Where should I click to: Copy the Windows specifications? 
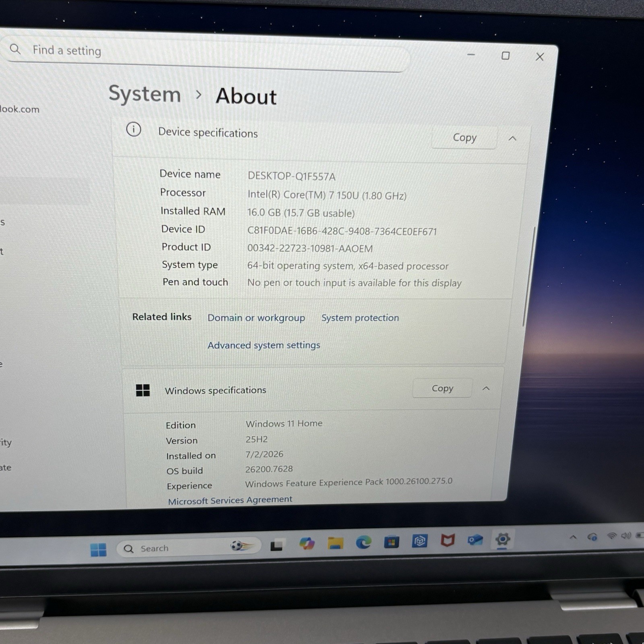coord(442,388)
